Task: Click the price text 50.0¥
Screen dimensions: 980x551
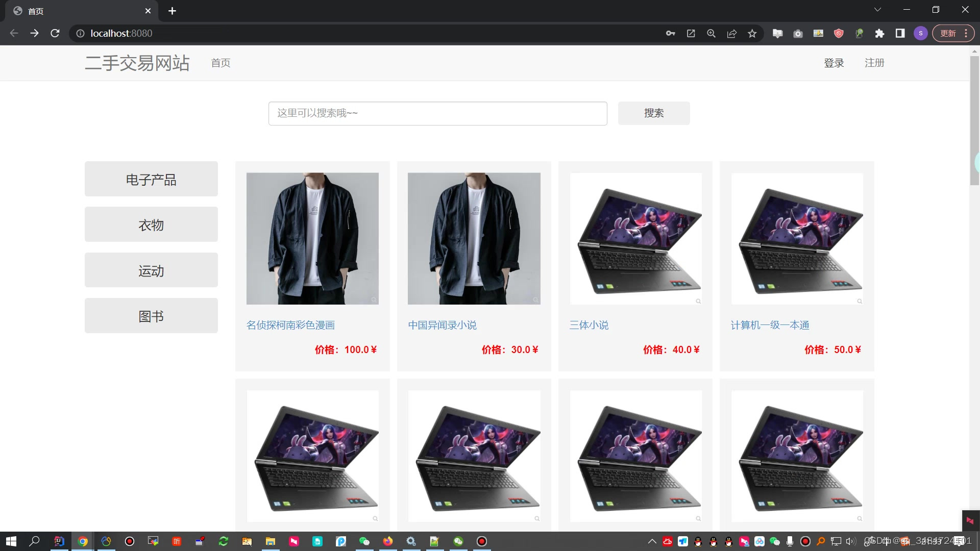Action: (848, 349)
